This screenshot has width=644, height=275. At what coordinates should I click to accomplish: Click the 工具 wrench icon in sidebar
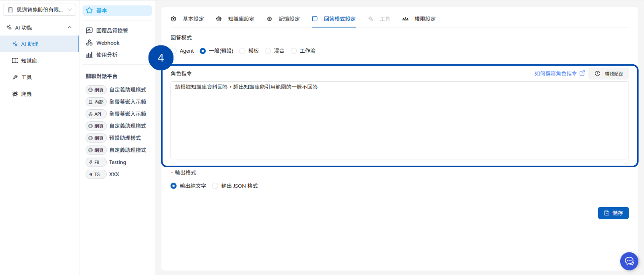pos(15,77)
